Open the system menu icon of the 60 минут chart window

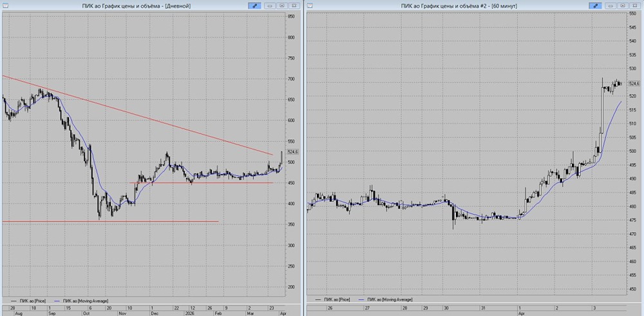tap(309, 6)
